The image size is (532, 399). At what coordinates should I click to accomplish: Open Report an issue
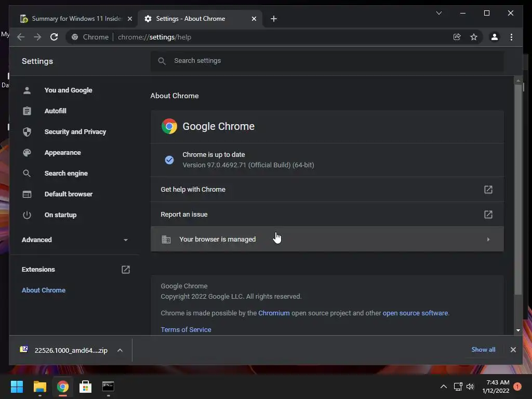(x=327, y=215)
